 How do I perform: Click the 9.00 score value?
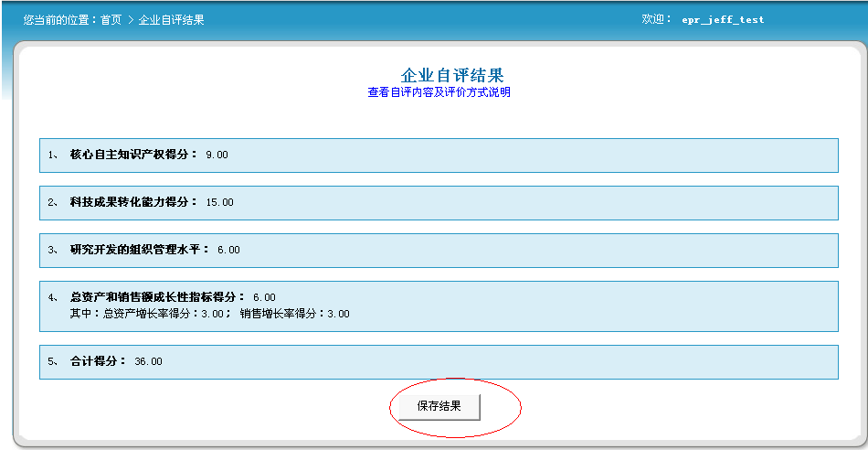pyautogui.click(x=217, y=155)
